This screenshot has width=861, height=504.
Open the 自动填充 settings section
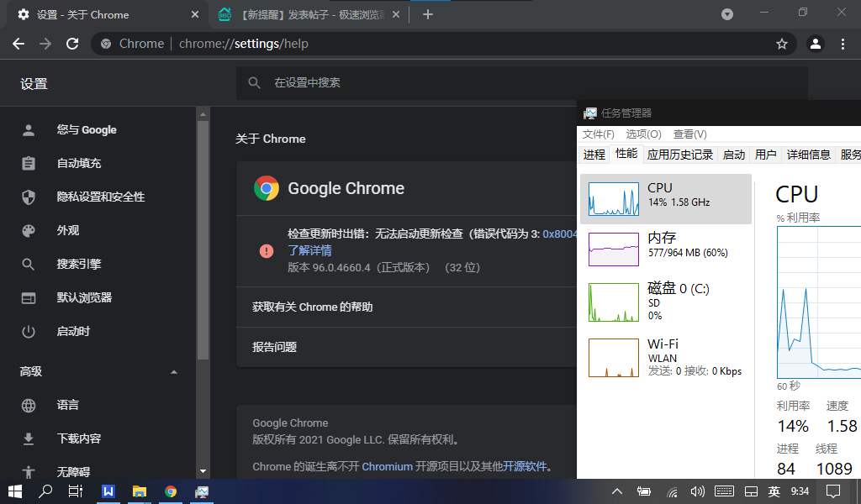tap(79, 164)
